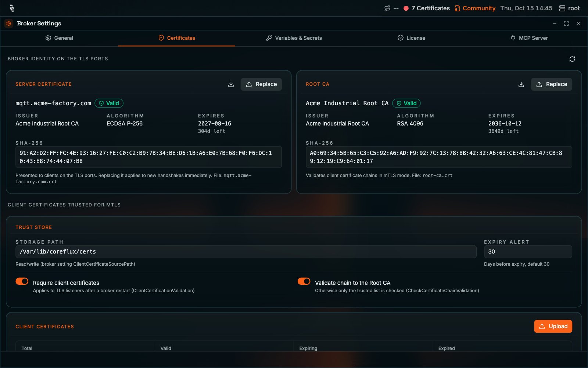
Task: Edit the storage path field
Action: click(246, 252)
